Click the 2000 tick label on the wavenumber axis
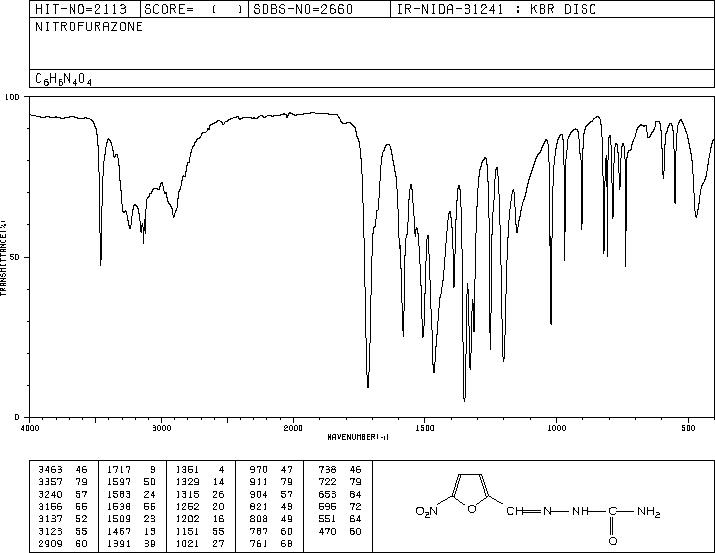Viewport: 715px width, 553px height. pos(293,428)
